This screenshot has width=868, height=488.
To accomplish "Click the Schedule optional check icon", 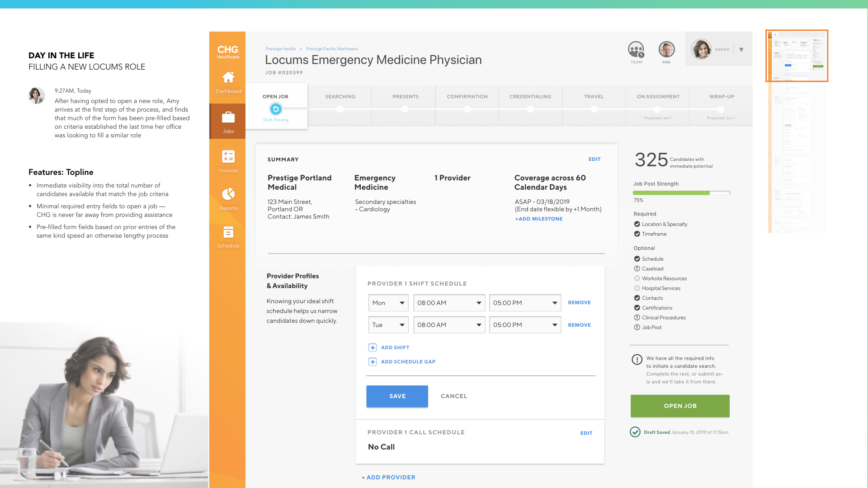I will [637, 259].
